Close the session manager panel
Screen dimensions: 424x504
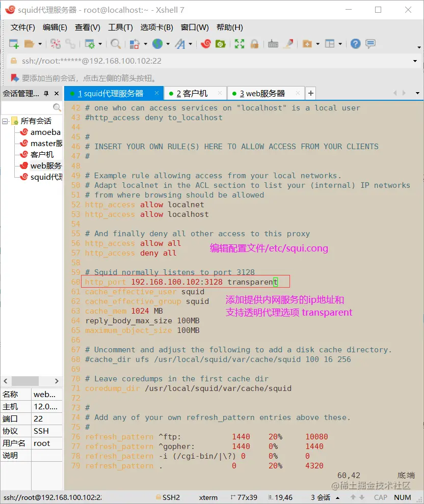(57, 93)
